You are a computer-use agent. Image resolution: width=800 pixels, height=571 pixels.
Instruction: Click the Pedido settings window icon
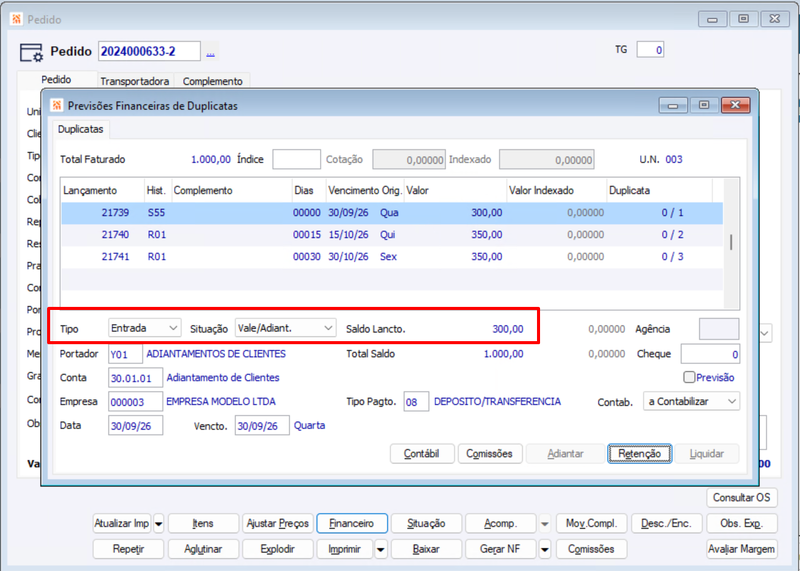31,52
